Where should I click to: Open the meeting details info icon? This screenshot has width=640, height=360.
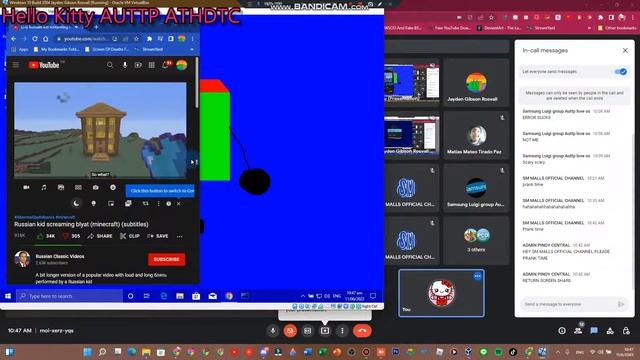[x=562, y=331]
